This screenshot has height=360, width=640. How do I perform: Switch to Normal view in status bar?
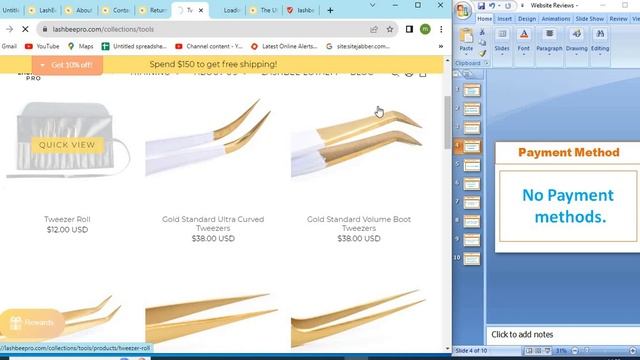click(x=529, y=351)
